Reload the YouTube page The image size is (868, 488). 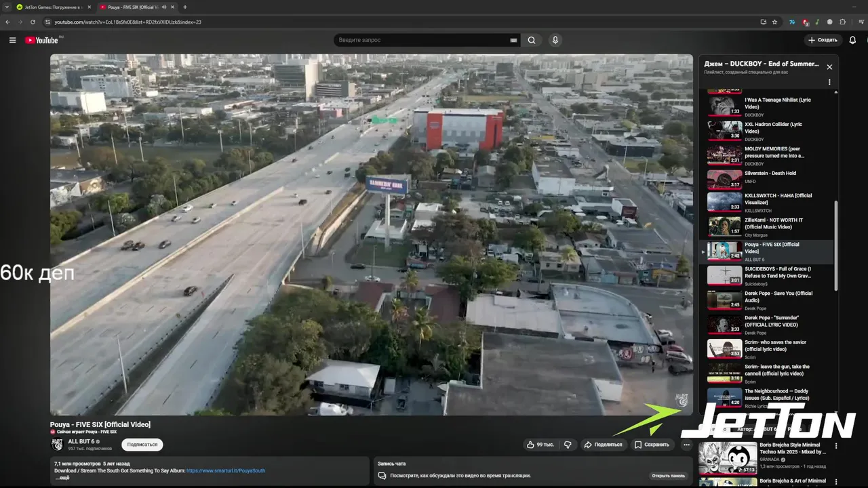point(33,22)
